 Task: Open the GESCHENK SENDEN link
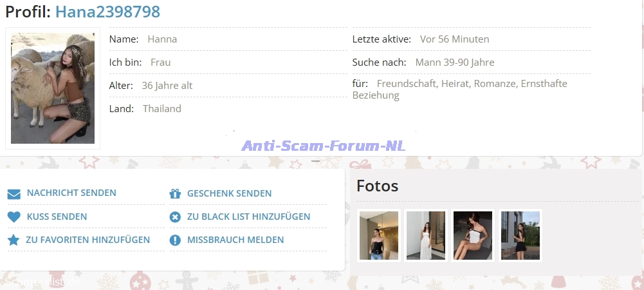pyautogui.click(x=229, y=193)
